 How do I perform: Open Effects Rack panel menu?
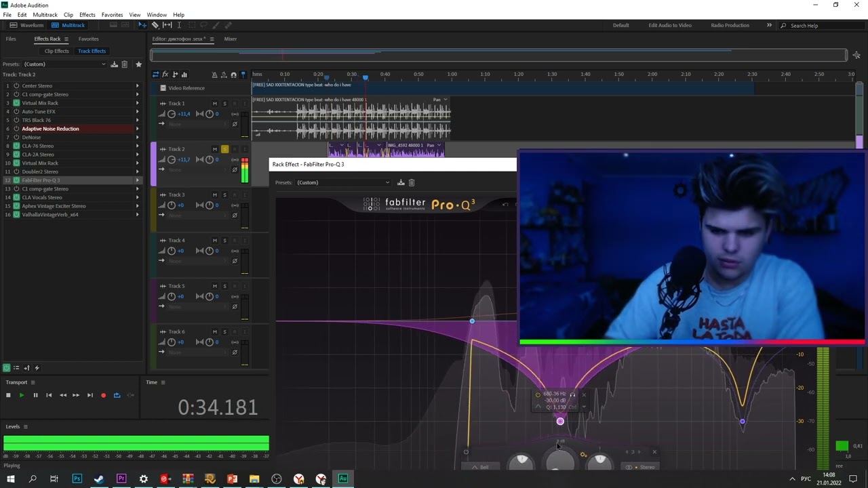click(x=66, y=39)
